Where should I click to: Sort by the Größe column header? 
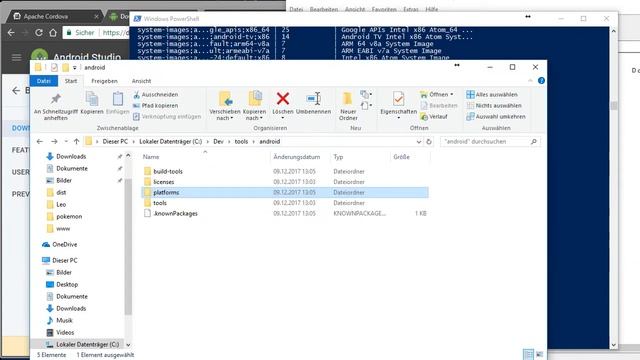click(401, 157)
